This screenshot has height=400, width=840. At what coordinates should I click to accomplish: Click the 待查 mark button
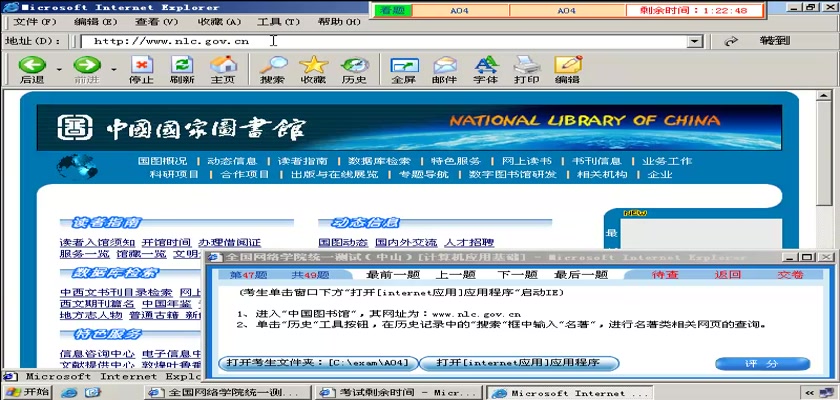click(665, 275)
